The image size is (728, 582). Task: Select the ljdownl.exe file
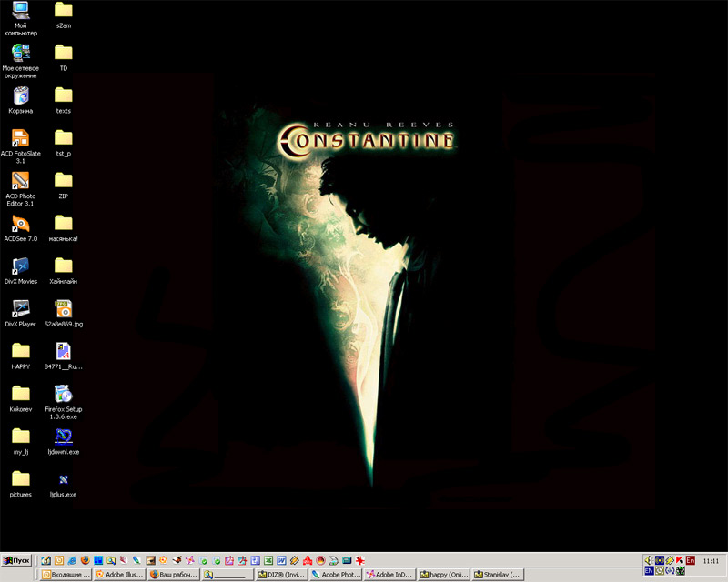pyautogui.click(x=64, y=442)
